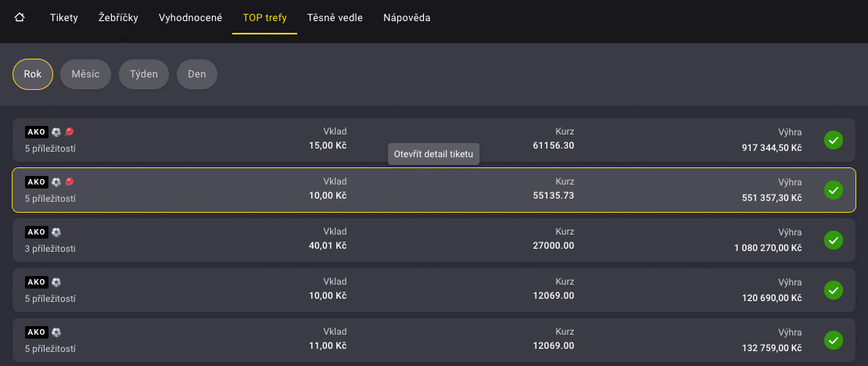The width and height of the screenshot is (868, 366).
Task: Click the football icon on the 27000.00 ticket
Action: click(x=56, y=232)
